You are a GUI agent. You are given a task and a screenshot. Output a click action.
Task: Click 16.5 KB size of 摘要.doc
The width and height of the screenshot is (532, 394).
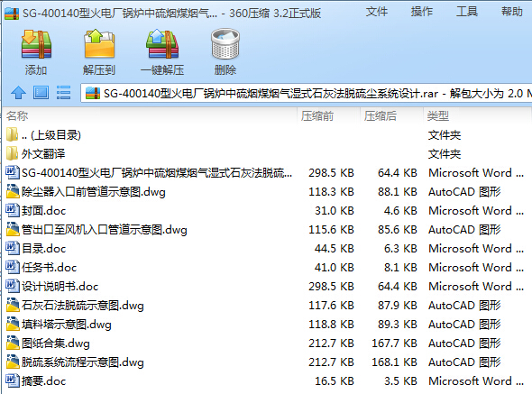click(335, 381)
